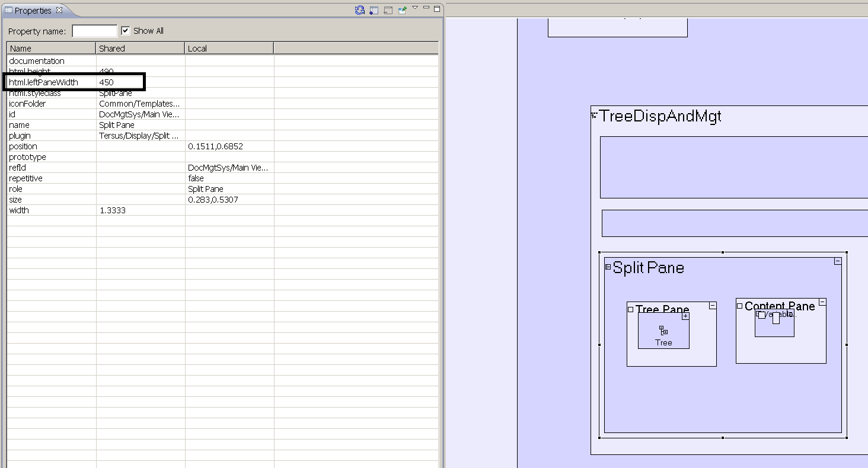This screenshot has height=468, width=868.
Task: Click the Split Pane icon beside its title
Action: click(x=608, y=267)
